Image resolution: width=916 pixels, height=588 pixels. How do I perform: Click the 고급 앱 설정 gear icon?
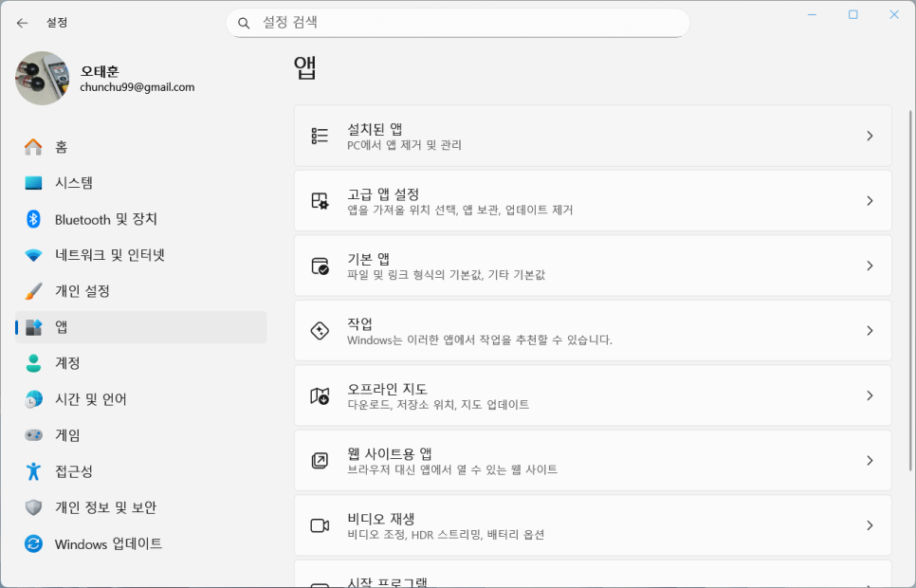[x=320, y=201]
